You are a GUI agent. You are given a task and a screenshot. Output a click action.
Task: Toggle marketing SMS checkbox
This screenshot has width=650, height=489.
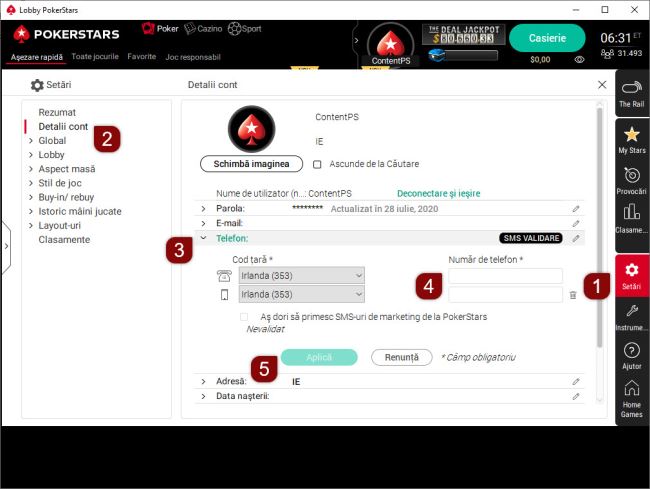click(x=244, y=317)
